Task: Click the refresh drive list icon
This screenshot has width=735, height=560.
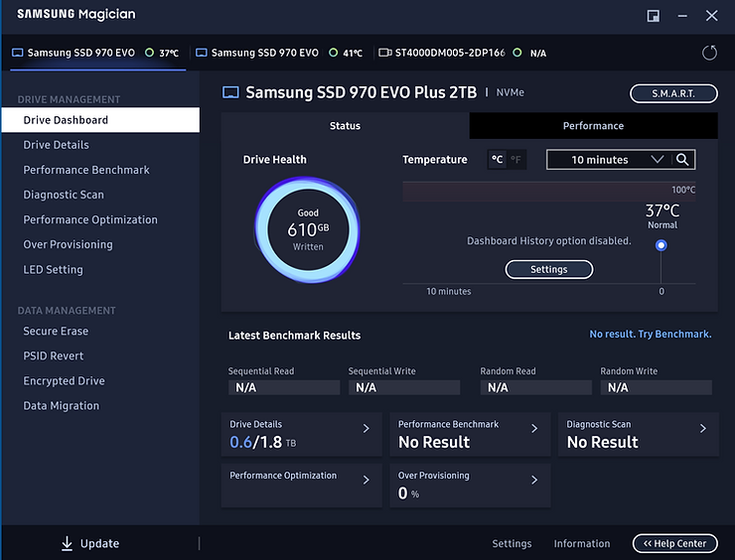Action: [x=709, y=53]
